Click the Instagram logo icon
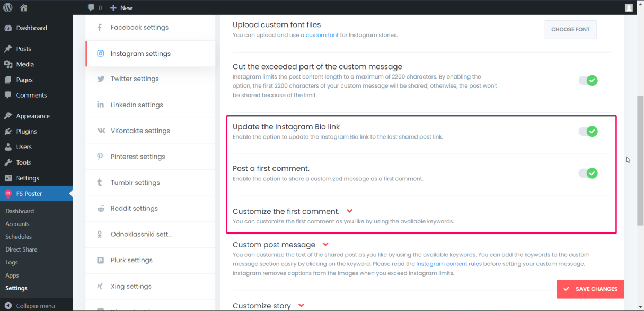This screenshot has height=311, width=644. click(100, 54)
